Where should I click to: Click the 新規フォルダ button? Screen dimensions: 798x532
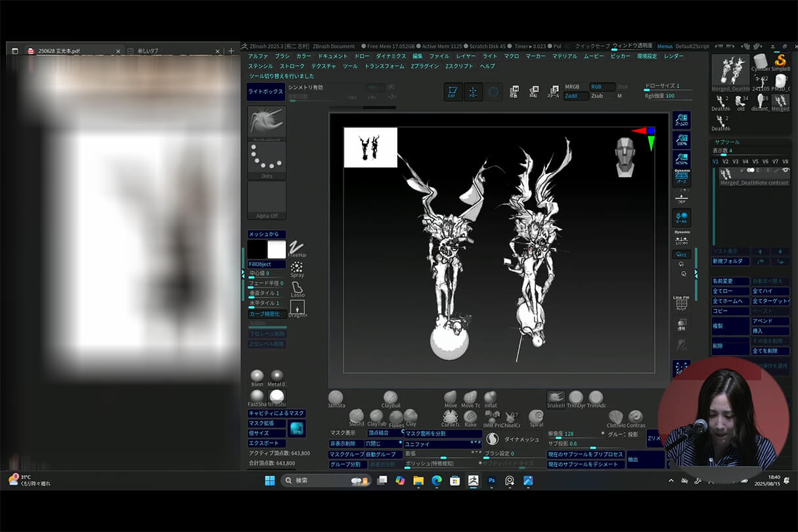pos(730,261)
